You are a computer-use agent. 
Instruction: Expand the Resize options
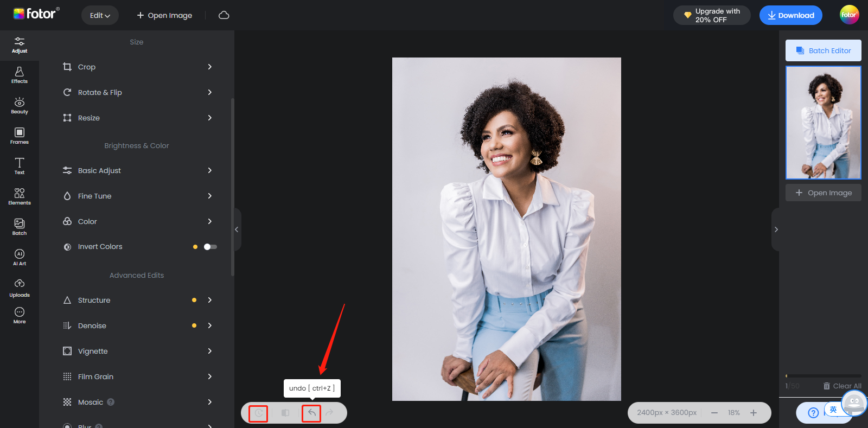[137, 118]
